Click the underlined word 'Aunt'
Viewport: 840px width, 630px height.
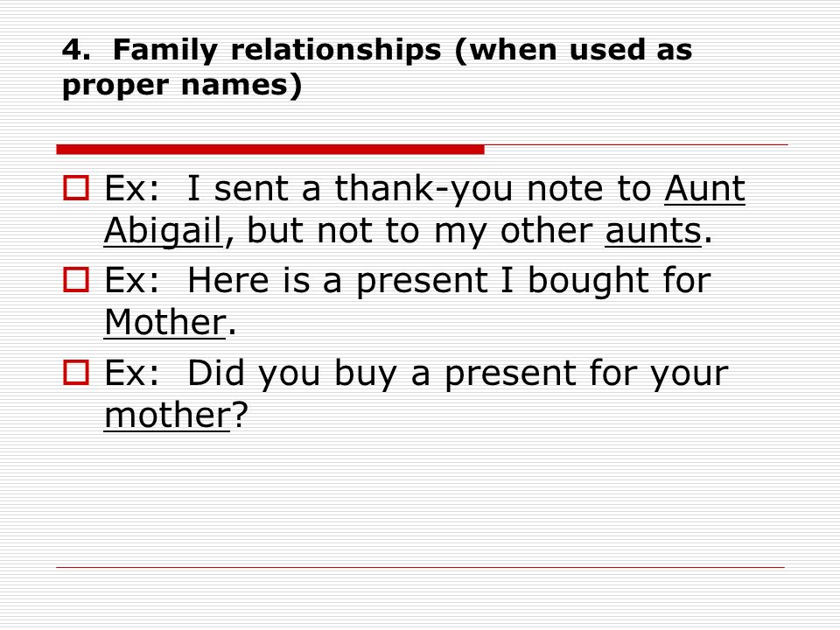click(704, 189)
